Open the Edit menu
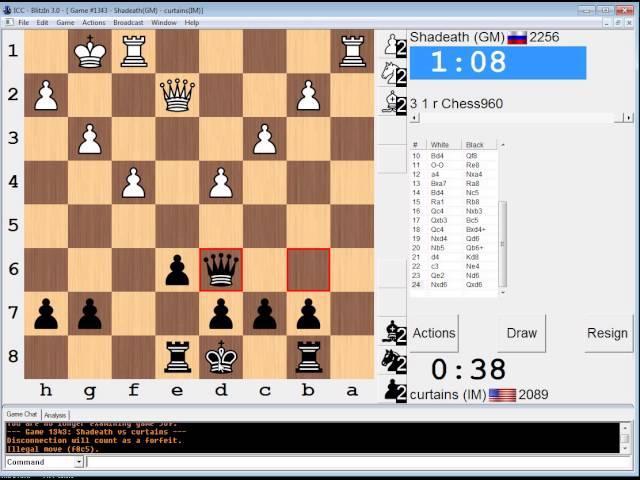This screenshot has height=480, width=640. [x=42, y=22]
